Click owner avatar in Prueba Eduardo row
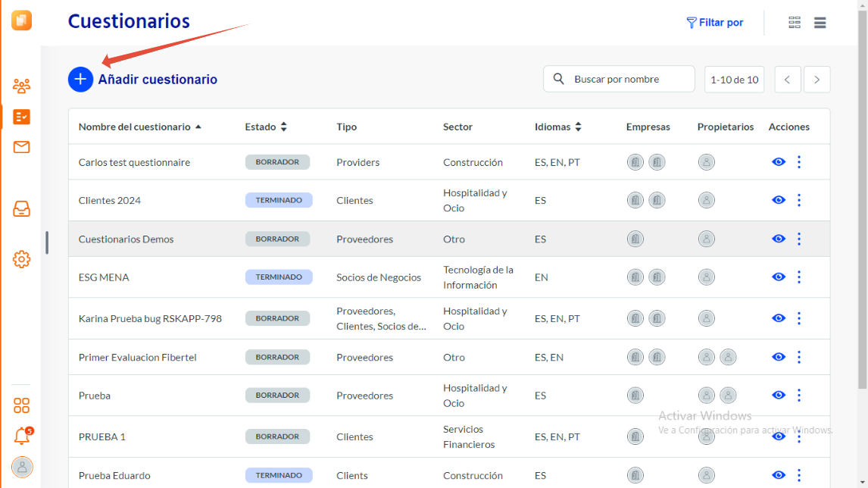The image size is (868, 488). [707, 475]
